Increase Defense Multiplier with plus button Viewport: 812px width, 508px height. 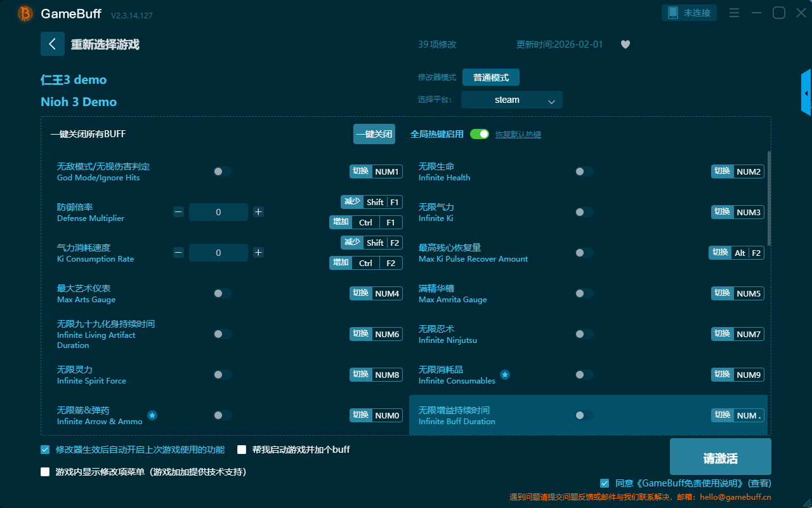258,212
